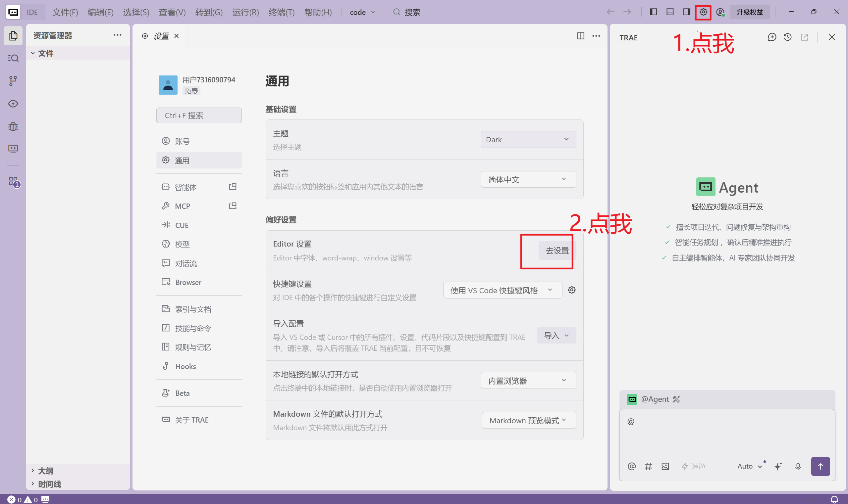Open keybinding settings gear icon

tap(572, 290)
